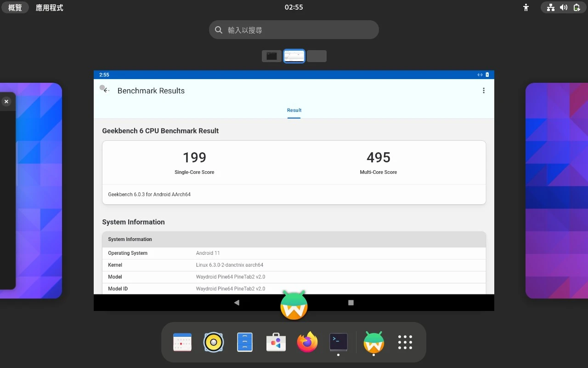
Task: Switch to the workspace on the right edge
Action: (x=557, y=190)
